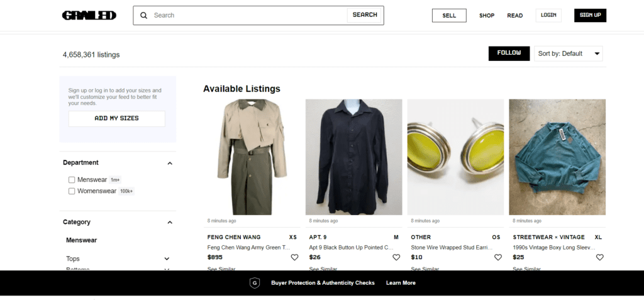Click APT. 9 designer name
The width and height of the screenshot is (644, 300).
(x=318, y=237)
